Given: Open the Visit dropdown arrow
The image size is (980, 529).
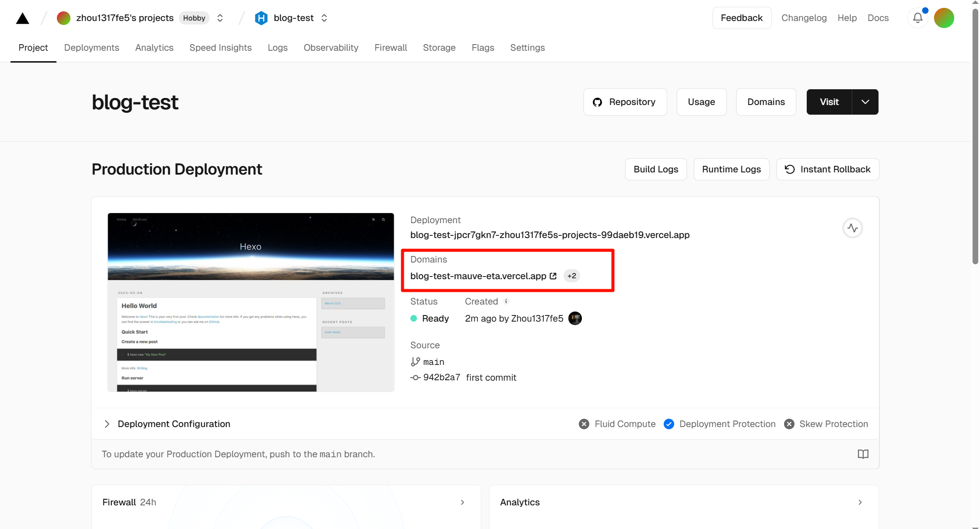Looking at the screenshot, I should click(865, 102).
